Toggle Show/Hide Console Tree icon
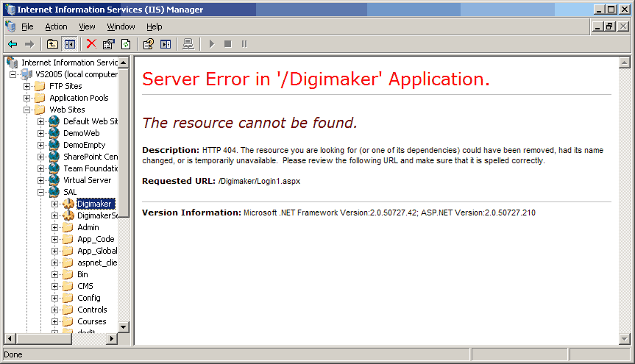Viewport: 635px width, 364px height. pyautogui.click(x=70, y=44)
